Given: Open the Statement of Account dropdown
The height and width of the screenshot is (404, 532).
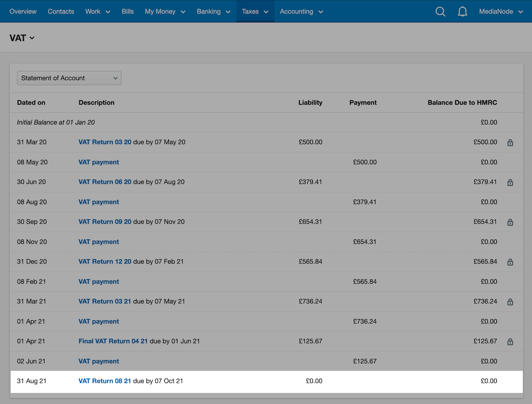Looking at the screenshot, I should (x=69, y=78).
